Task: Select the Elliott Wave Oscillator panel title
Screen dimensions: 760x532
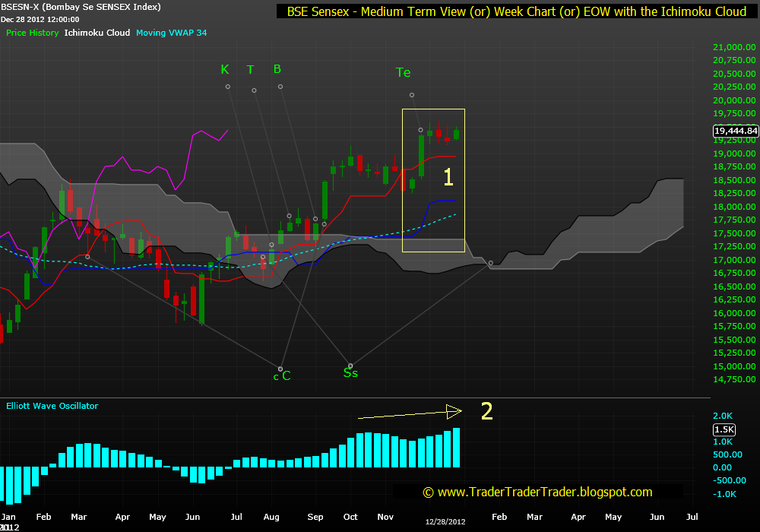Action: (x=51, y=406)
